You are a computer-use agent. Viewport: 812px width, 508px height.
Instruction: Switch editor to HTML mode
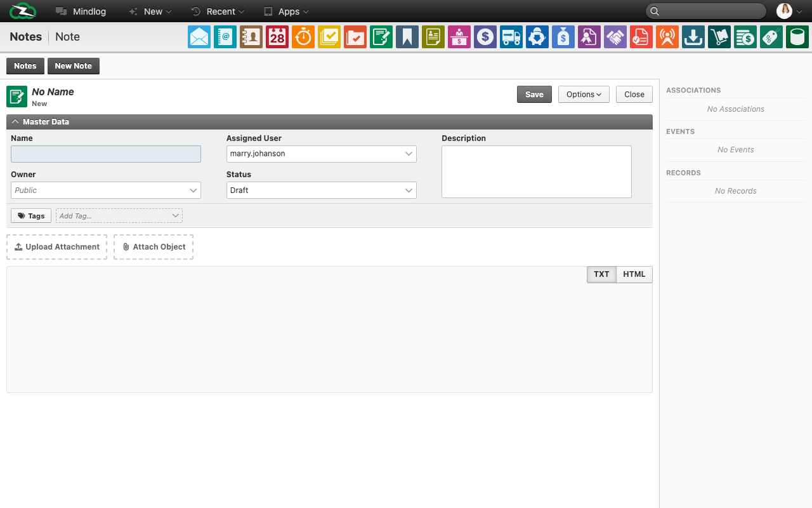pos(634,274)
